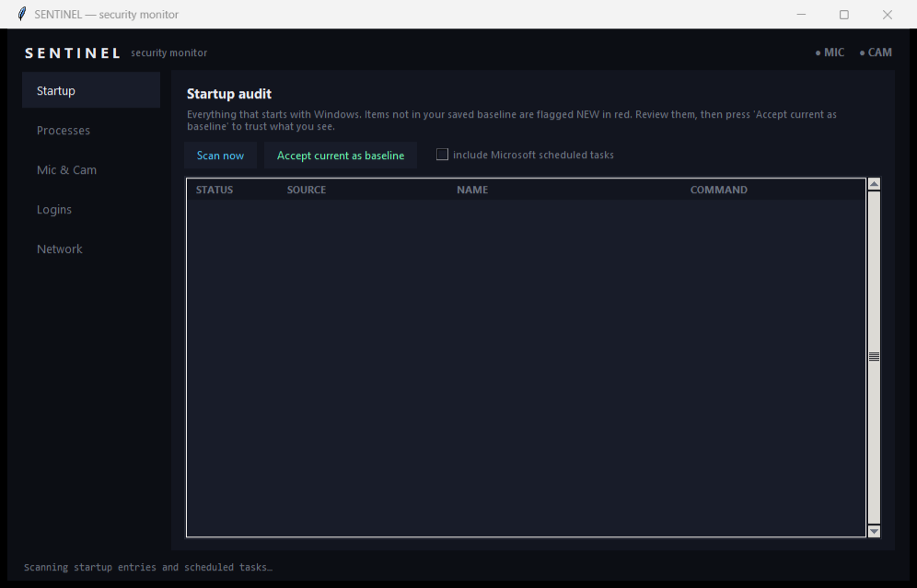
Task: Click the scrollbar down arrow
Action: pos(875,531)
